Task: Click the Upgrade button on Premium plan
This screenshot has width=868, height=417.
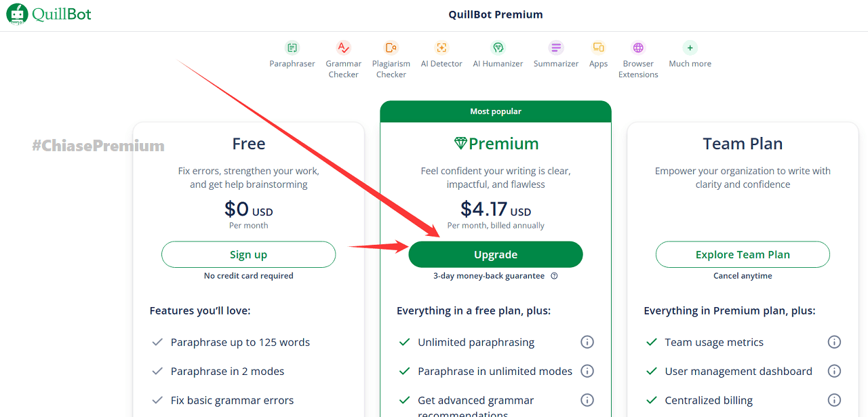Action: [496, 254]
